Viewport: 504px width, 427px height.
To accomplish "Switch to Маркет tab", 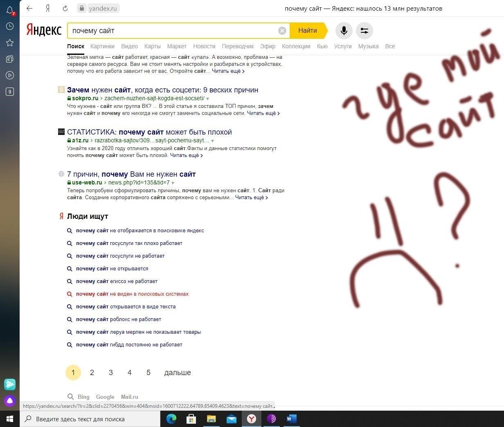I will (x=177, y=46).
